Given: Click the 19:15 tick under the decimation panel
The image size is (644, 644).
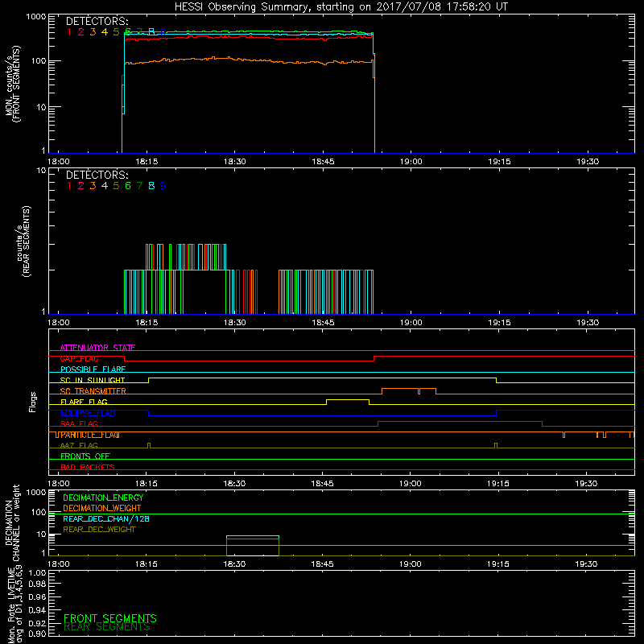Looking at the screenshot, I should [x=498, y=564].
